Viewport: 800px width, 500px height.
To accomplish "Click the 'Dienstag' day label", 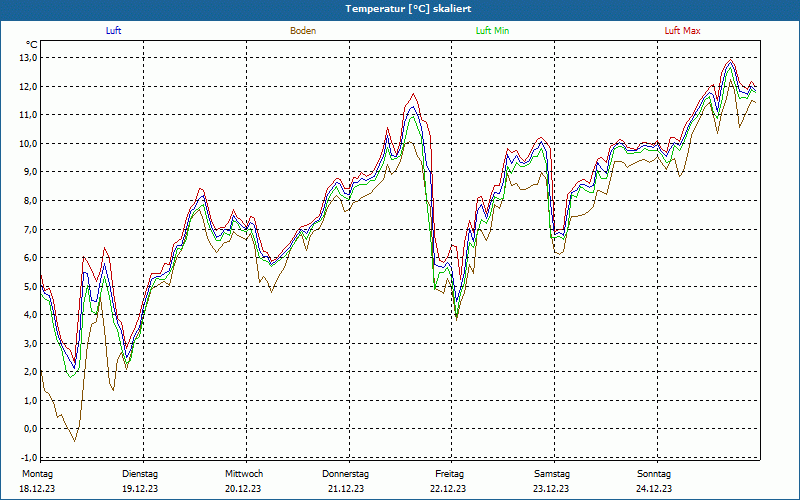I will coord(140,474).
